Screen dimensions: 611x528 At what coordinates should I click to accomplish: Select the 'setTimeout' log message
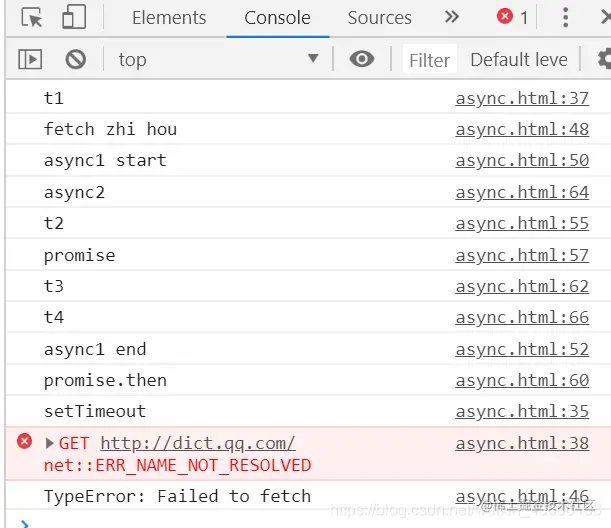(x=95, y=411)
